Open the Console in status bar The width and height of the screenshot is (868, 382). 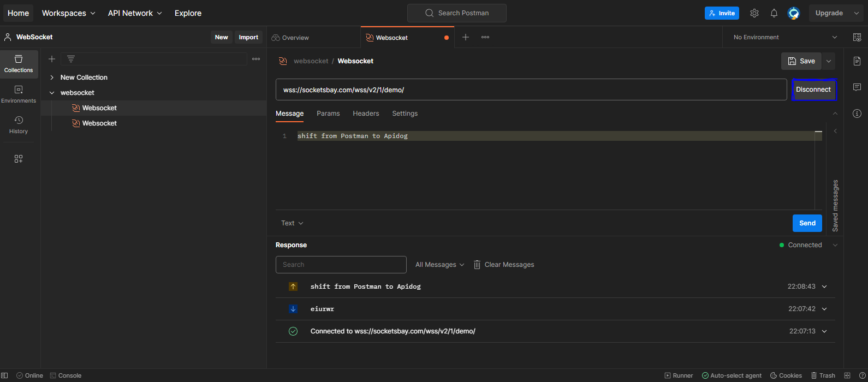tap(66, 375)
